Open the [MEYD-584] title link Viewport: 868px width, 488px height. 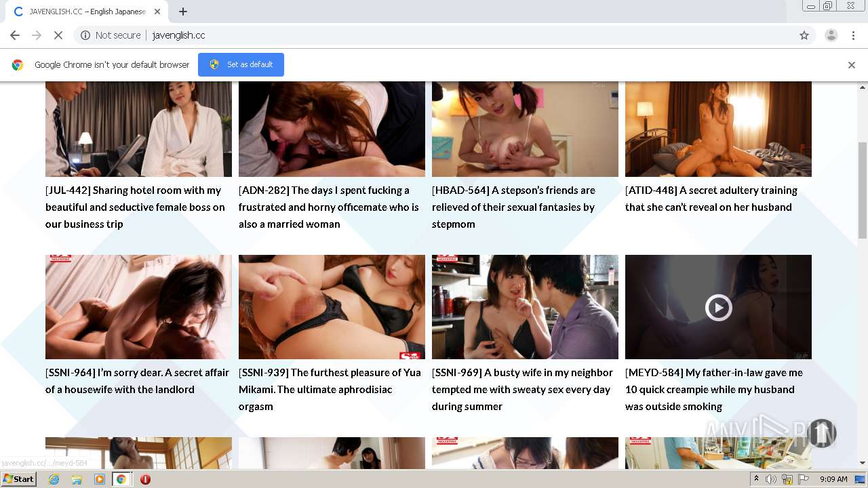(x=714, y=389)
